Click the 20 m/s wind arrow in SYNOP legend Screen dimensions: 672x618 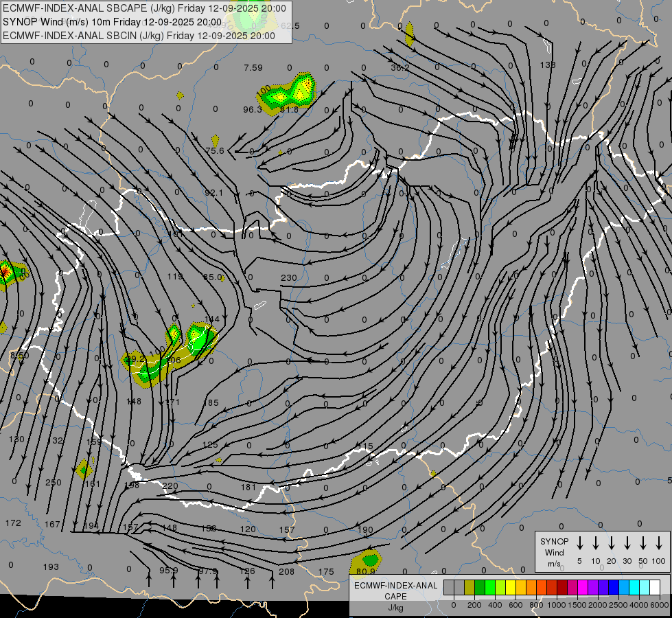point(611,543)
